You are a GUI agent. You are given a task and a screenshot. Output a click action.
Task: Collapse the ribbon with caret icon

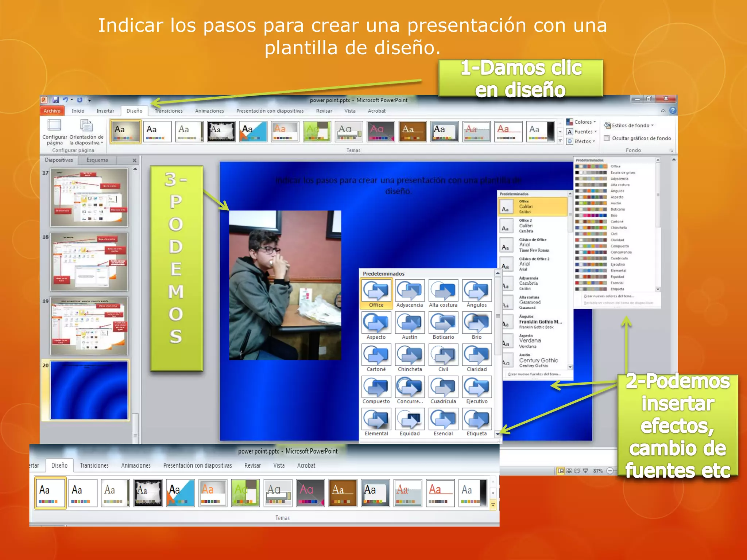(663, 111)
